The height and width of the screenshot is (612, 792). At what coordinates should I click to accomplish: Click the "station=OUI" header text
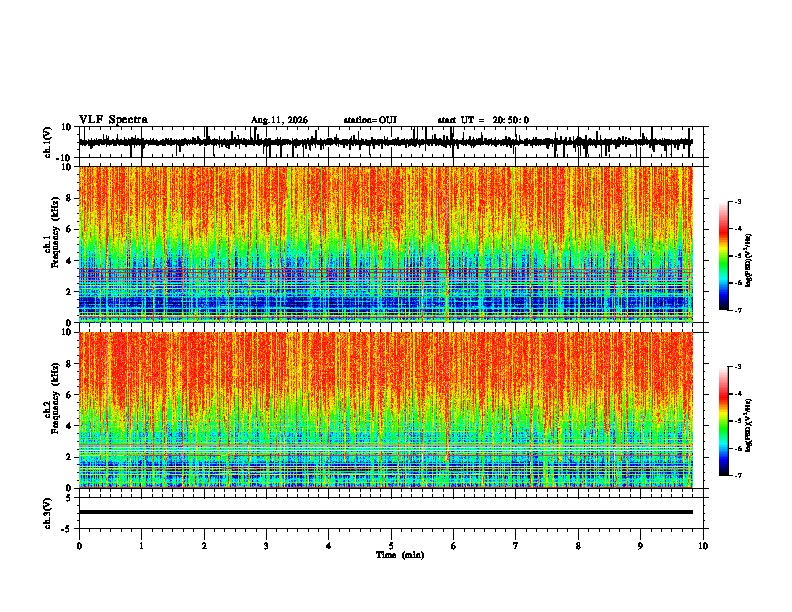pos(370,120)
